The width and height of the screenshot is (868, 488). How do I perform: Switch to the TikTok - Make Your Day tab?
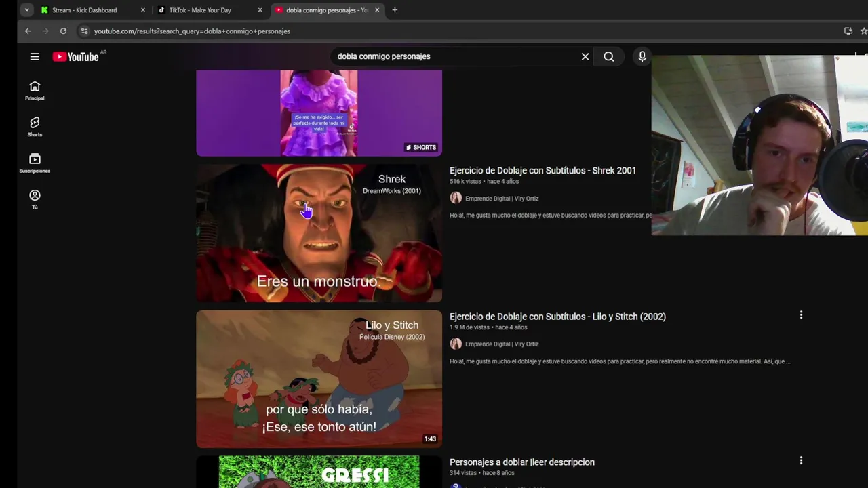pos(210,10)
